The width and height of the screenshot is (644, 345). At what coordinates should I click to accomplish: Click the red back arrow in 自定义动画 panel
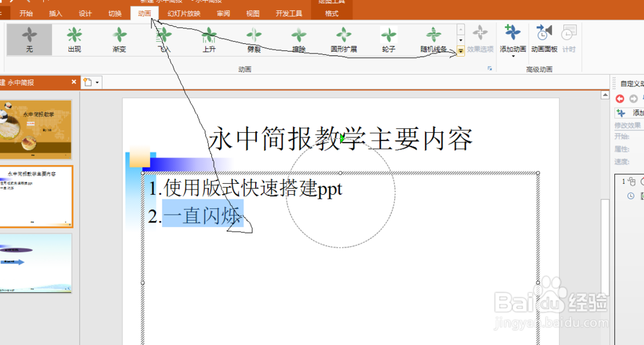click(x=620, y=99)
